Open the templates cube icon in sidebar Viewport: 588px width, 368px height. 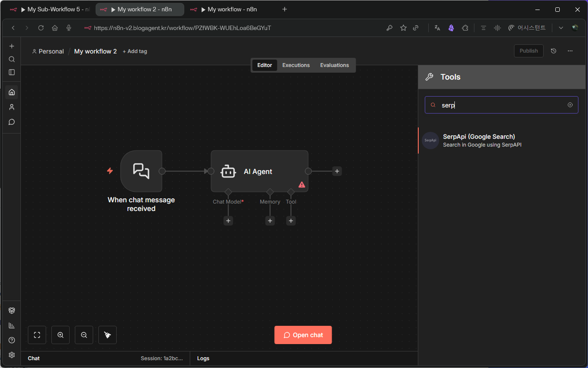click(12, 311)
